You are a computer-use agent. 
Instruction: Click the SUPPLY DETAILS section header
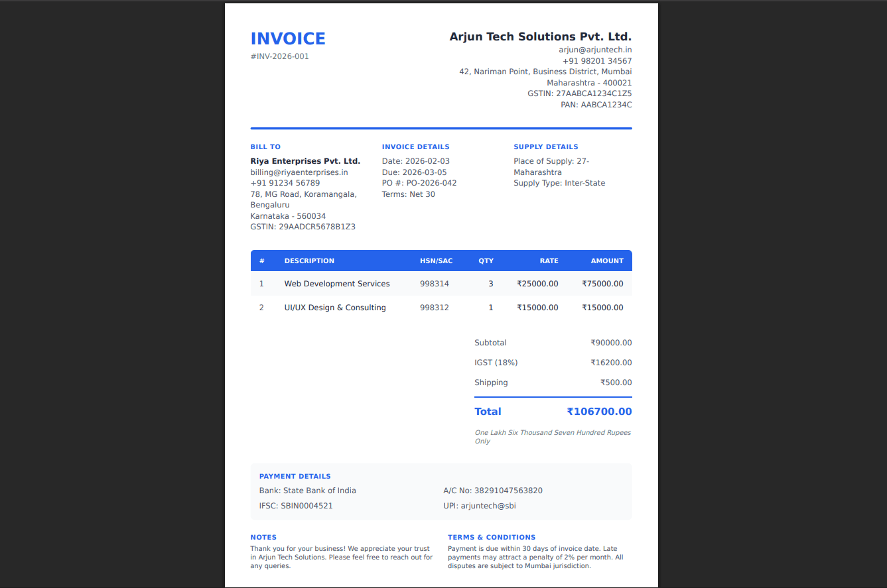[x=546, y=147]
